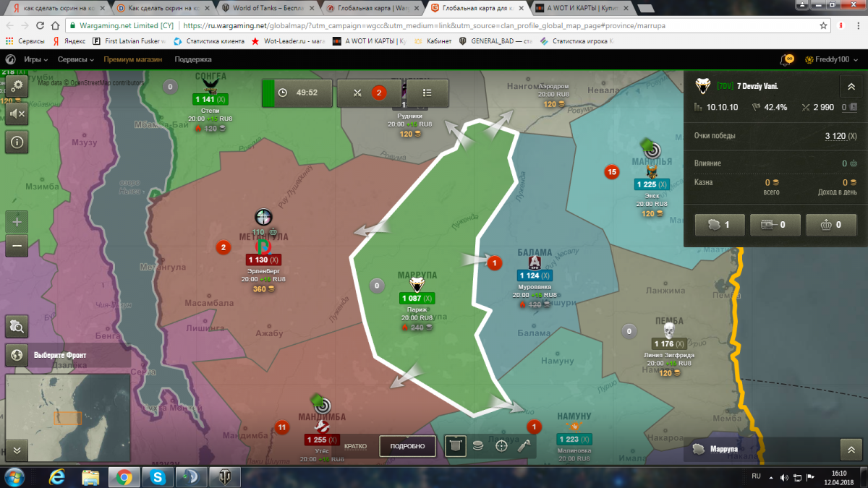Image resolution: width=868 pixels, height=488 pixels.
Task: Select Степи province 1 141 badge
Action: tap(211, 99)
